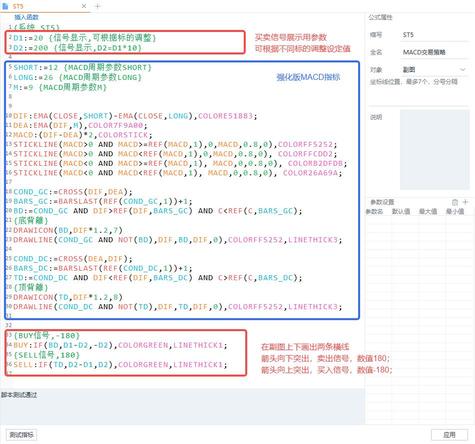Click the 测试指标 button

click(x=21, y=435)
